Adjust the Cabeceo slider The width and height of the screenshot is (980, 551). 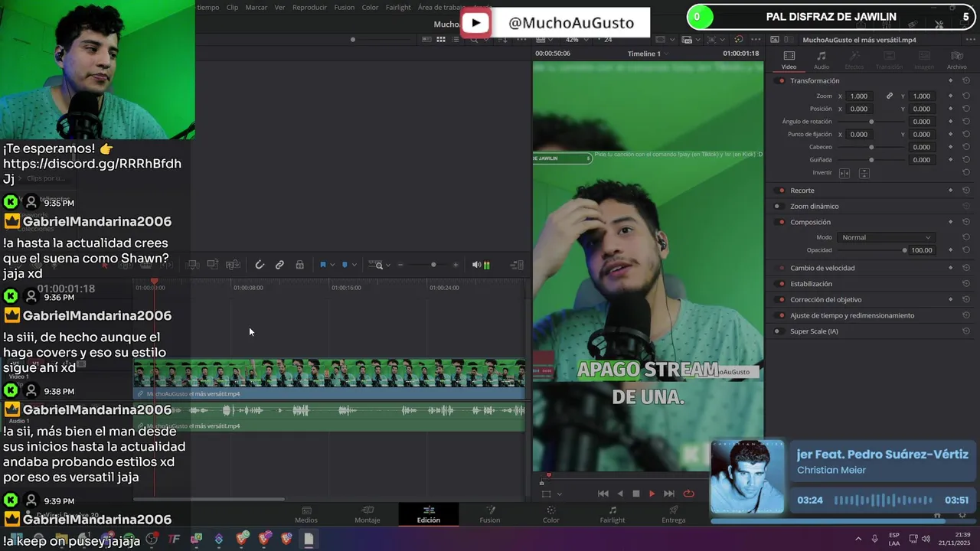(871, 147)
